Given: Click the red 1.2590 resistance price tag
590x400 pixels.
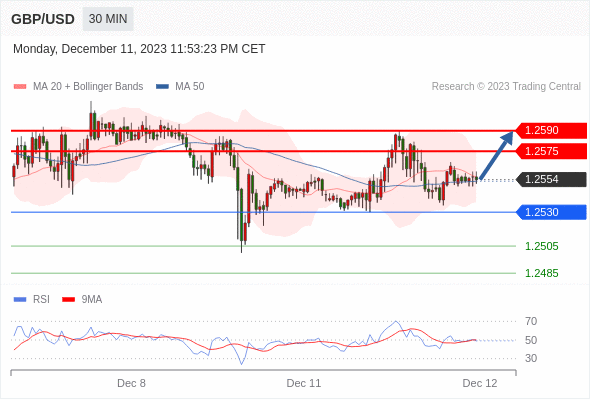Looking at the screenshot, I should point(551,131).
